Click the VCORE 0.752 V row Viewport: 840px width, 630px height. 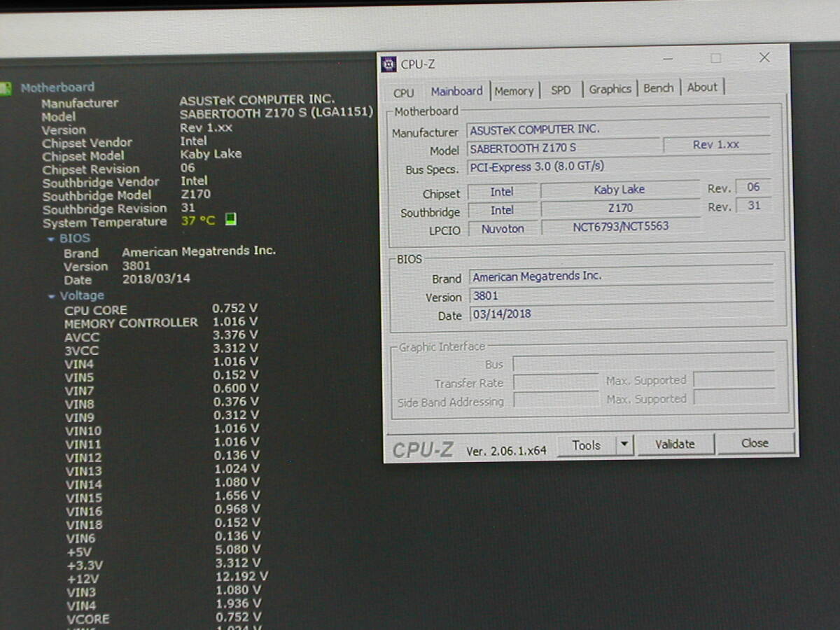click(x=164, y=618)
